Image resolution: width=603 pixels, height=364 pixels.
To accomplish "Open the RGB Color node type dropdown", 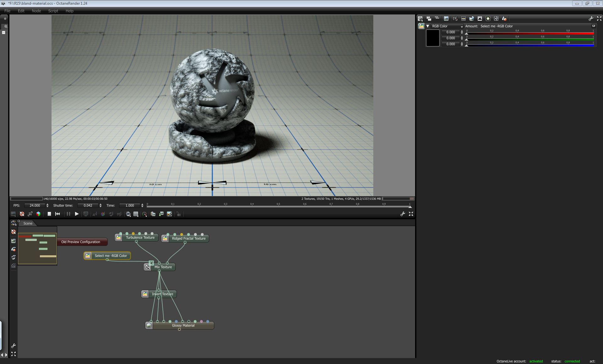I will click(x=447, y=26).
